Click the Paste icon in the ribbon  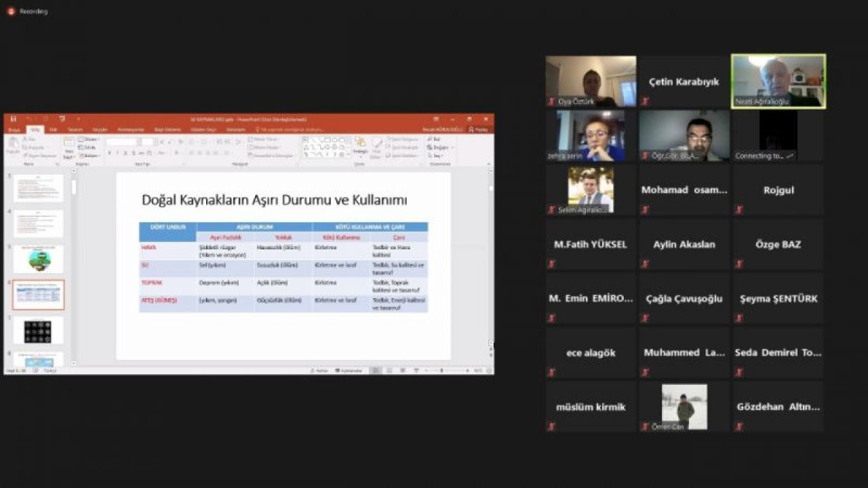(12, 144)
